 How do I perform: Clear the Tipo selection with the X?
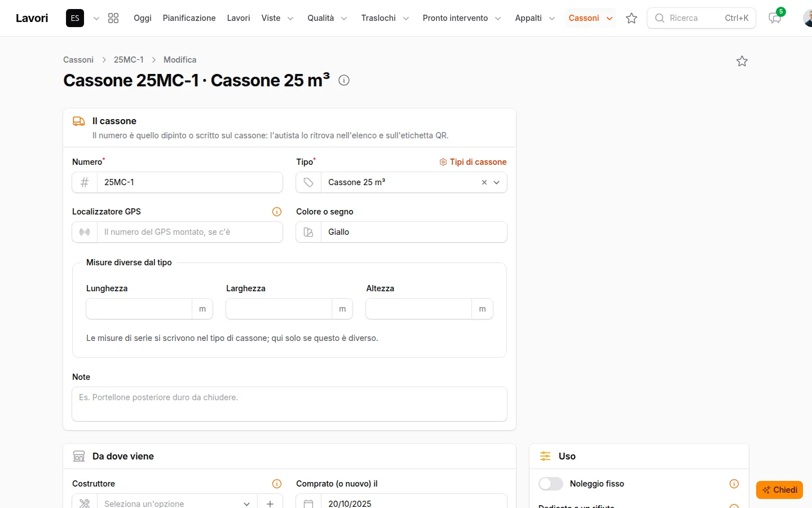tap(484, 182)
